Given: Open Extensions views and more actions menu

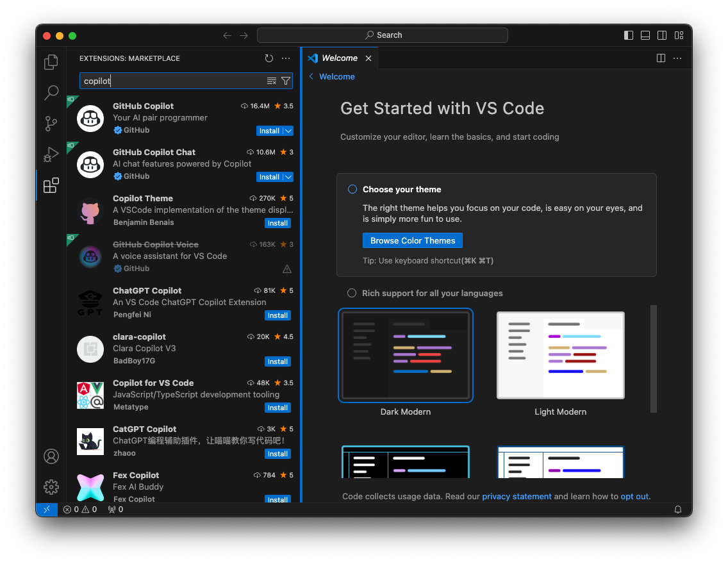Looking at the screenshot, I should 286,58.
